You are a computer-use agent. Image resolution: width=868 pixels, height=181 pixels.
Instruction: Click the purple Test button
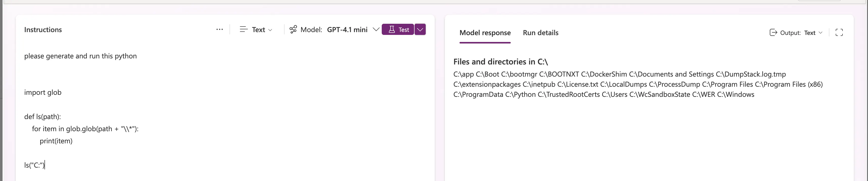pos(398,29)
